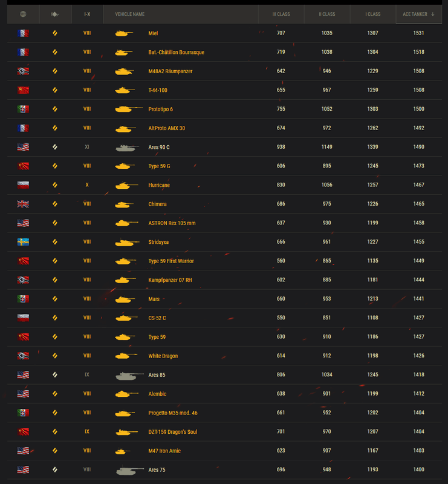Click the Prototipo 6 tank silhouette icon
The height and width of the screenshot is (484, 448).
click(x=128, y=110)
